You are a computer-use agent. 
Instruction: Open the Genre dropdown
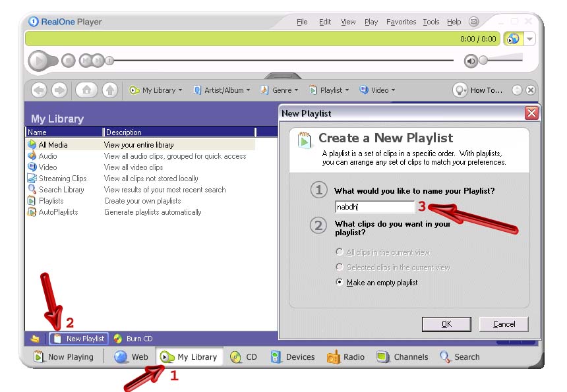click(x=279, y=90)
